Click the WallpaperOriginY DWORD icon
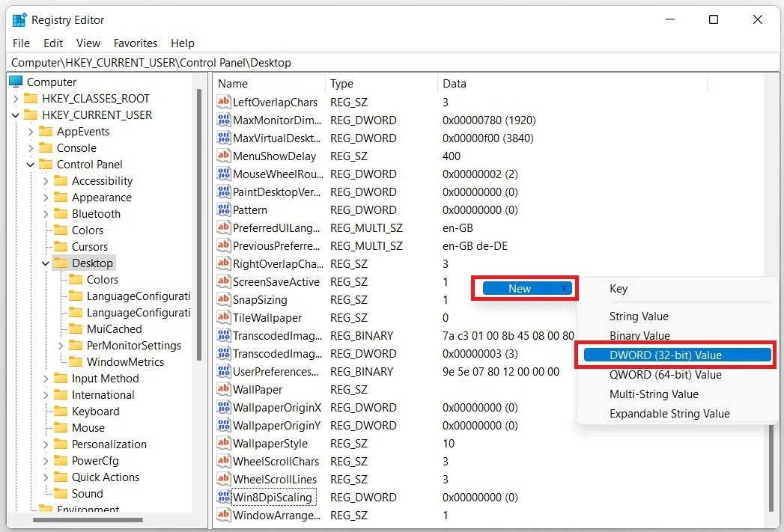Screen dimensions: 784x532 pos(223,425)
